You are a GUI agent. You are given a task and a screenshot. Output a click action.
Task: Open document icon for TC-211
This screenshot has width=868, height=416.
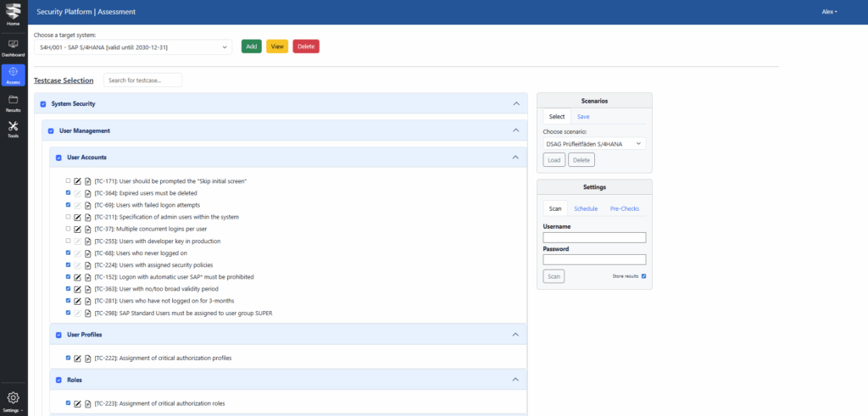(87, 217)
